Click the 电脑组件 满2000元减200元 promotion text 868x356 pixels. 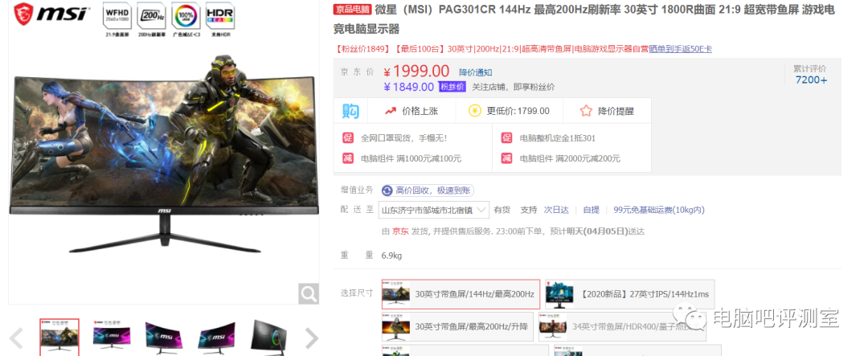[x=570, y=158]
